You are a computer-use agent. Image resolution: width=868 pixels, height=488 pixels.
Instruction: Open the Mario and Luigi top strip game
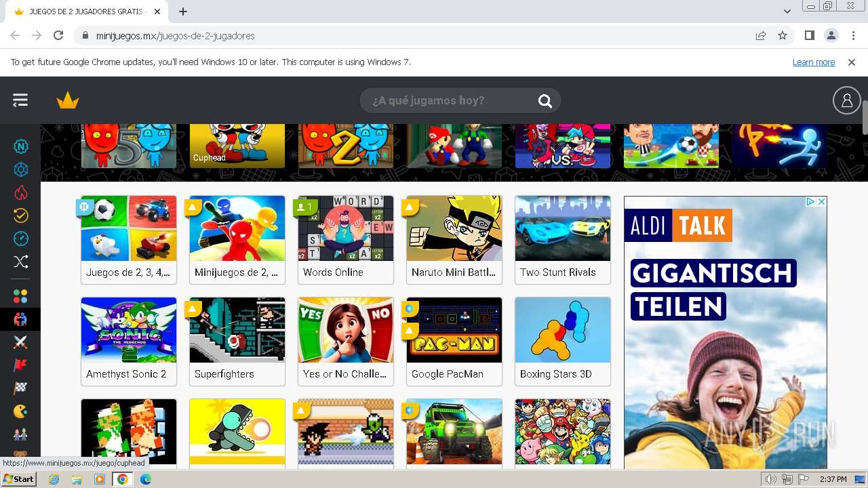pos(454,146)
